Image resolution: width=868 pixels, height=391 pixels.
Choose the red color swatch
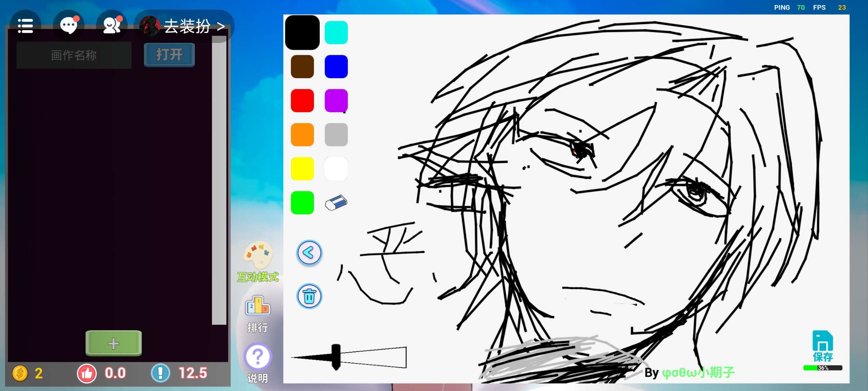pyautogui.click(x=302, y=101)
